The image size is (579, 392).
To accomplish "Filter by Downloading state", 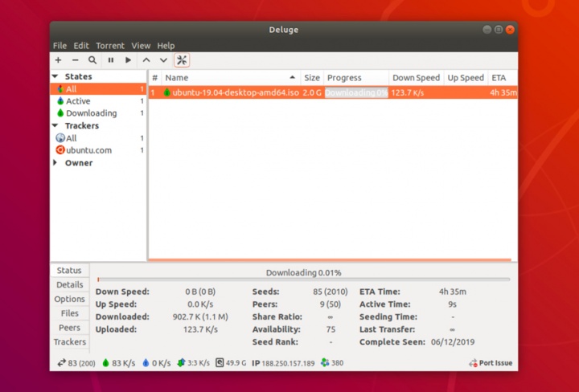I will (91, 113).
